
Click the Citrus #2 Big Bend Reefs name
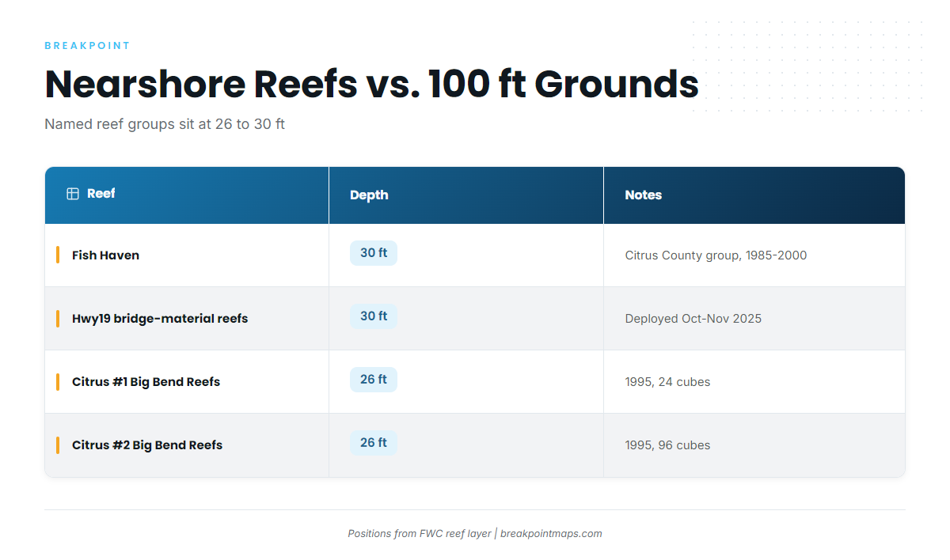click(147, 445)
